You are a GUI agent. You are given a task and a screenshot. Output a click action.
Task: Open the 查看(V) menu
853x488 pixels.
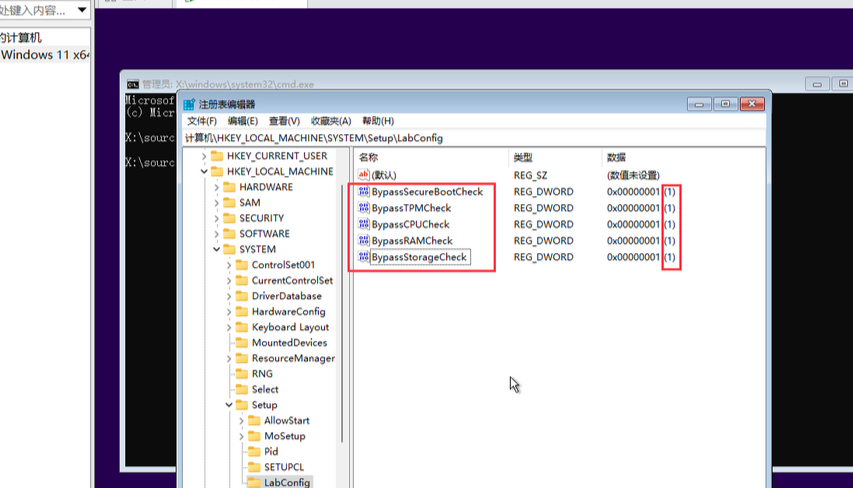tap(284, 121)
